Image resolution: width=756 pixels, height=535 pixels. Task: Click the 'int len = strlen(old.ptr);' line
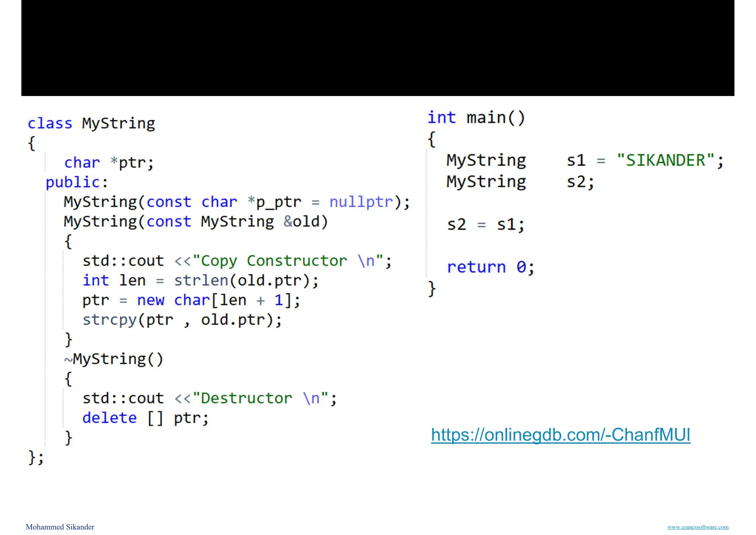[x=200, y=280]
